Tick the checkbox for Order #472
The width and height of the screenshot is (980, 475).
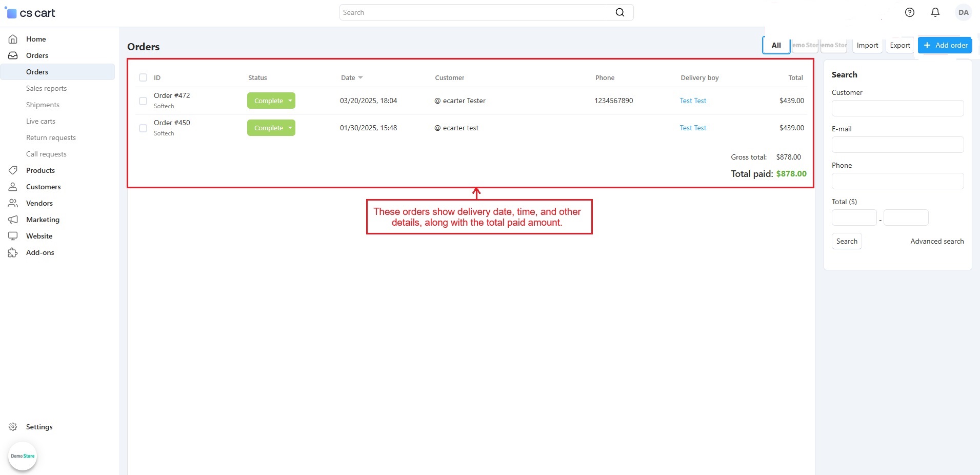143,101
